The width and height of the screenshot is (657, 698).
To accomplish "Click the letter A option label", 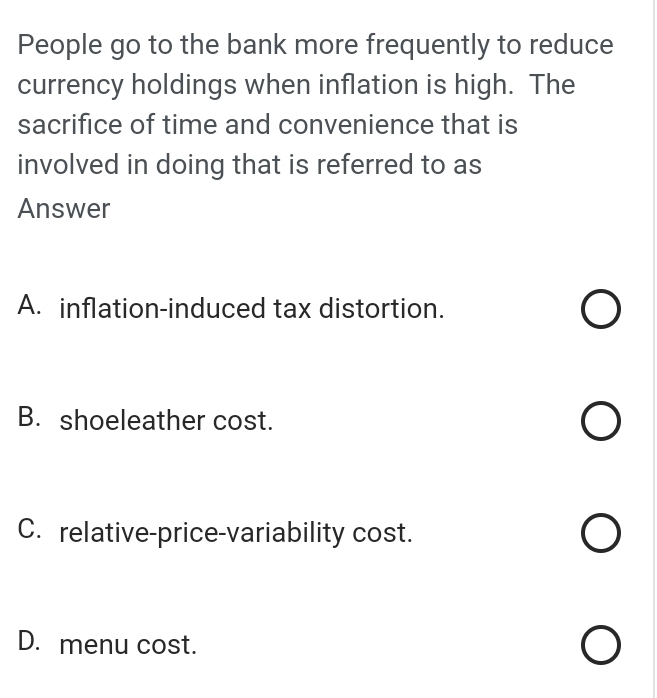I will click(x=29, y=306).
